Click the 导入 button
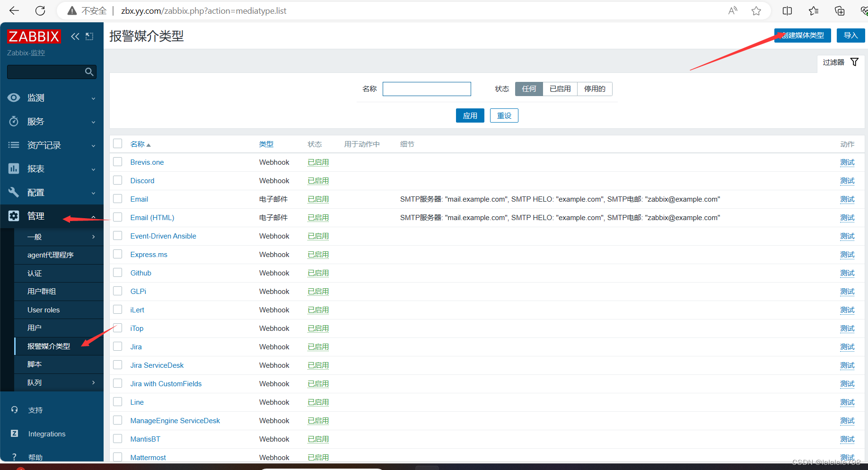 click(x=850, y=35)
